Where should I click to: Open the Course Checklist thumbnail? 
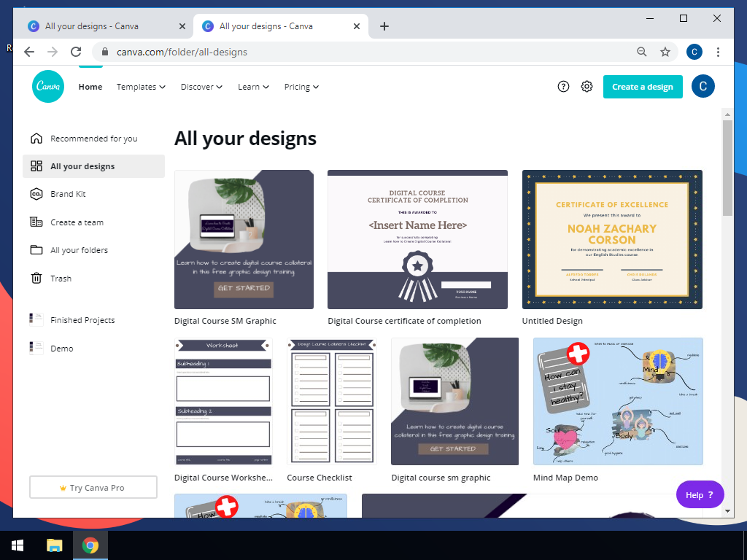point(332,402)
